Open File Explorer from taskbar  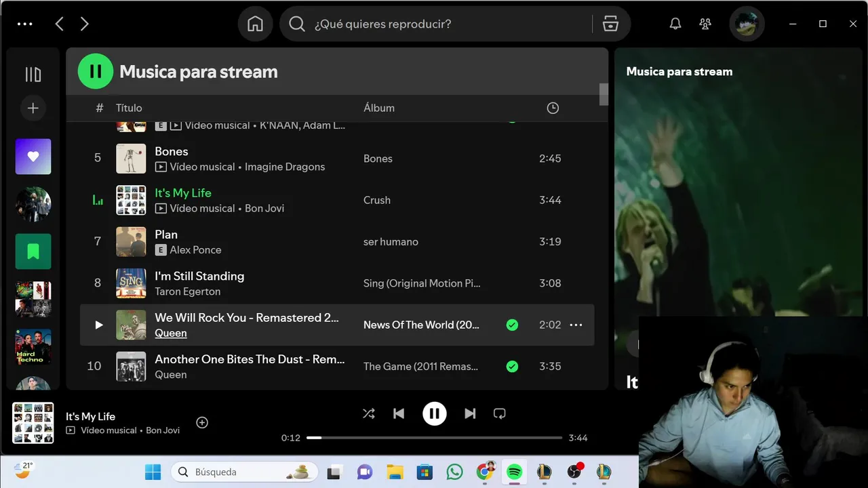click(395, 472)
